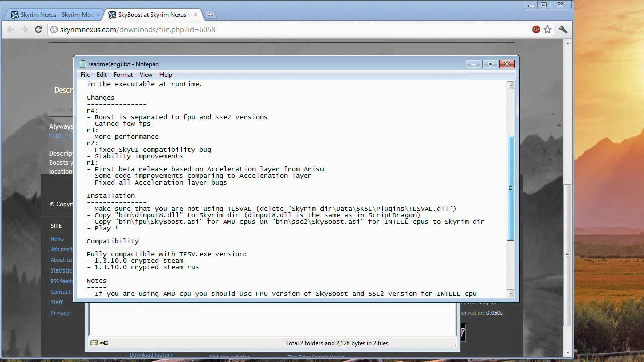Click the 'SITE' sidebar heading

56,226
